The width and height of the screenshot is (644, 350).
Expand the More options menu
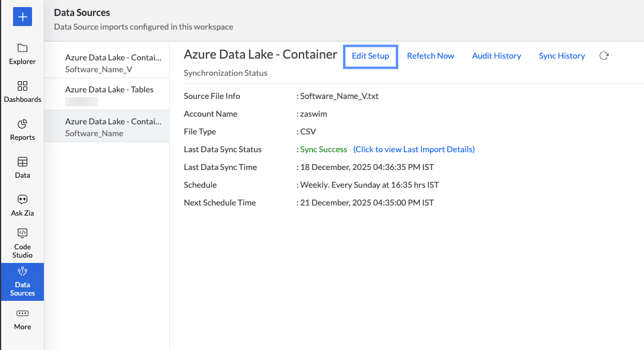pyautogui.click(x=23, y=314)
